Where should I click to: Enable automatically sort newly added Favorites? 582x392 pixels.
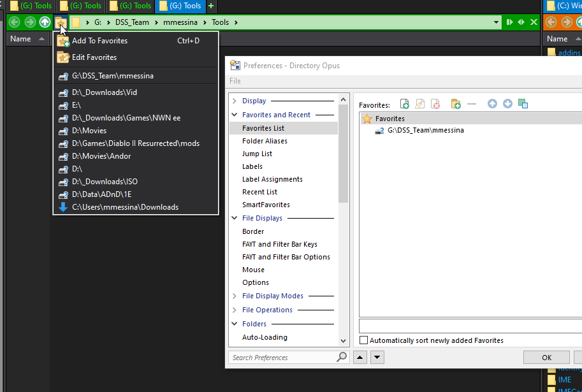pyautogui.click(x=363, y=340)
